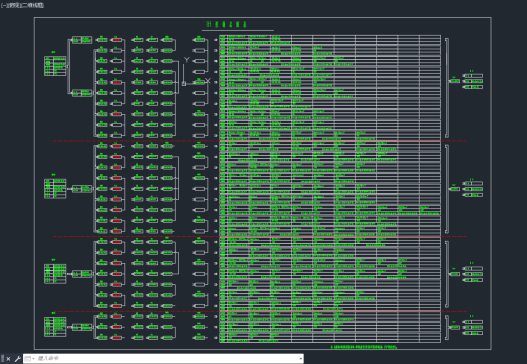Click the UCS origin icon in drawing
The height and width of the screenshot is (364, 527).
[184, 83]
